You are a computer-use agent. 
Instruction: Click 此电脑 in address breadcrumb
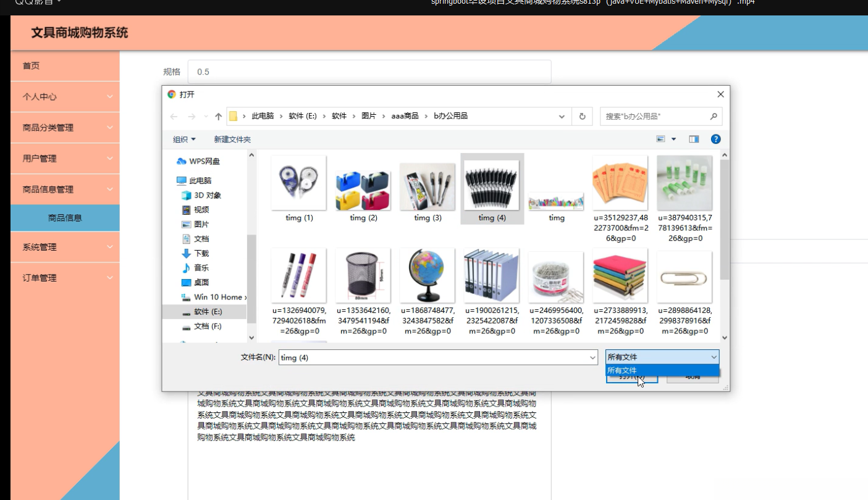point(263,116)
